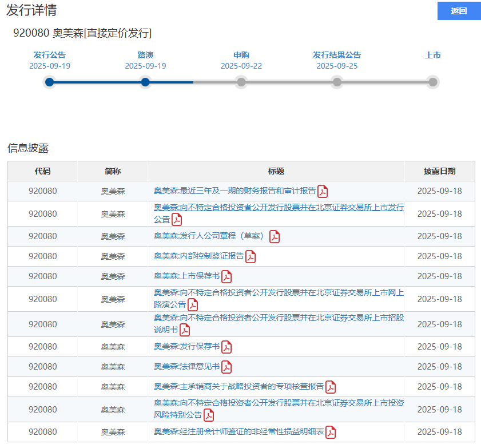Open PDF icon for 主承销商关于战略投资者的专项核查报告
This screenshot has height=448, width=481.
coord(331,387)
